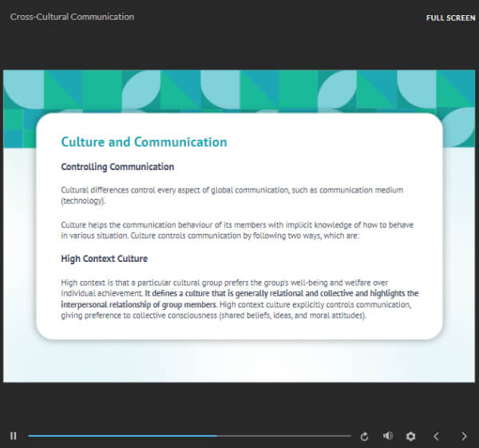Click the paragraph starting "Cultural differences control"

click(x=232, y=196)
